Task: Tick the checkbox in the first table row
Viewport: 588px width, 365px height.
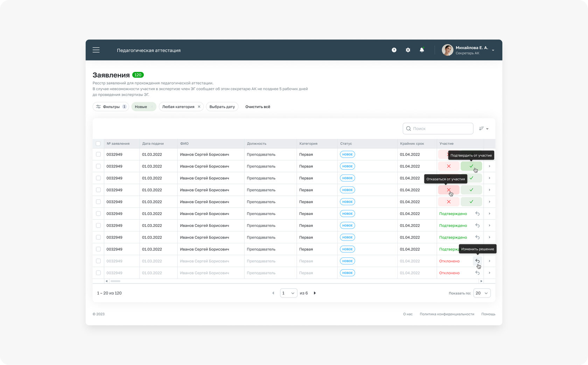Action: (x=98, y=155)
